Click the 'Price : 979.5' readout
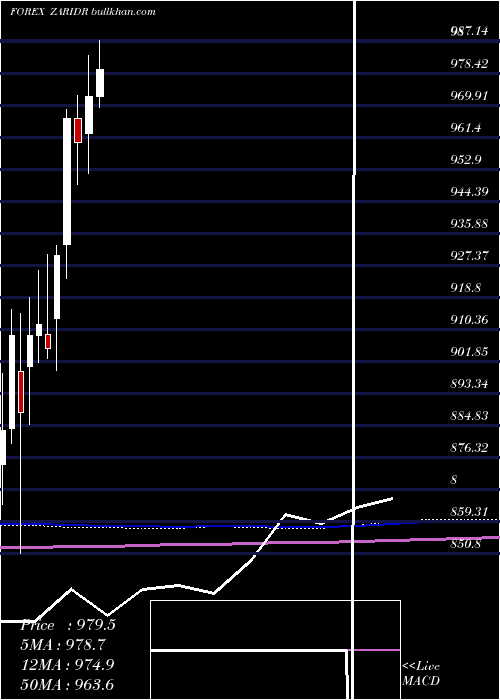 tap(68, 625)
